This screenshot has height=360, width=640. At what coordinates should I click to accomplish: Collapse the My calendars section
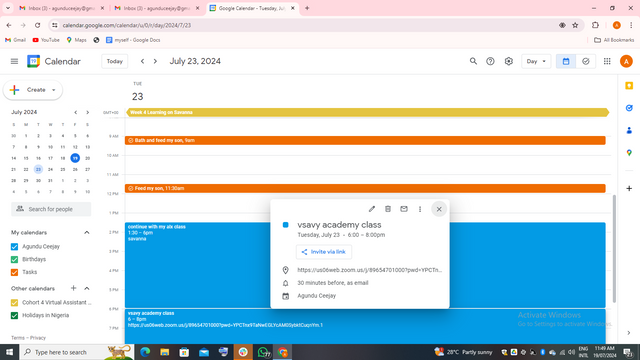[87, 232]
